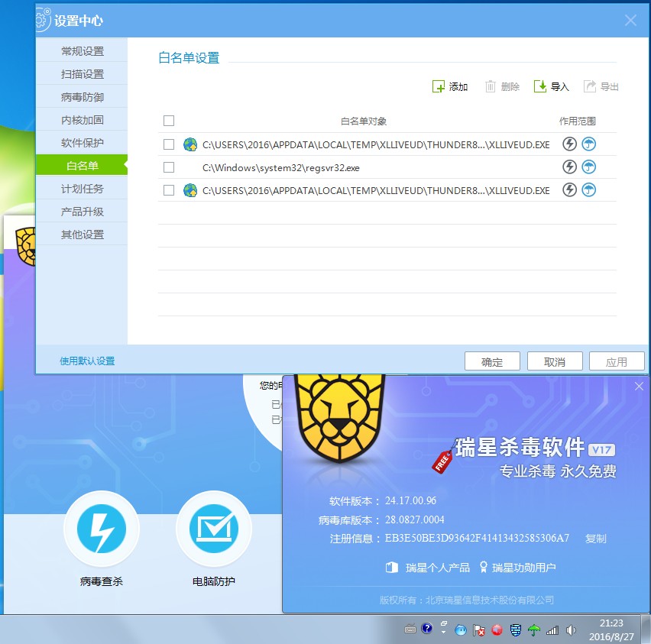Click the 应用 button
Viewport: 651px width, 644px height.
[x=617, y=361]
